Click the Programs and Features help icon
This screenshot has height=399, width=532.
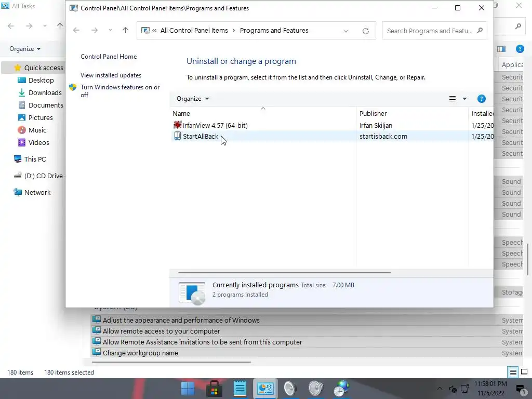click(x=481, y=99)
